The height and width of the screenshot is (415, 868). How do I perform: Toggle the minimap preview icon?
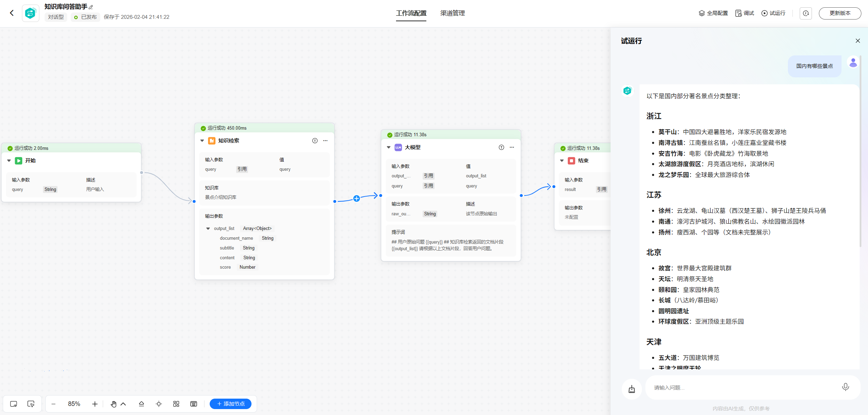(x=14, y=404)
